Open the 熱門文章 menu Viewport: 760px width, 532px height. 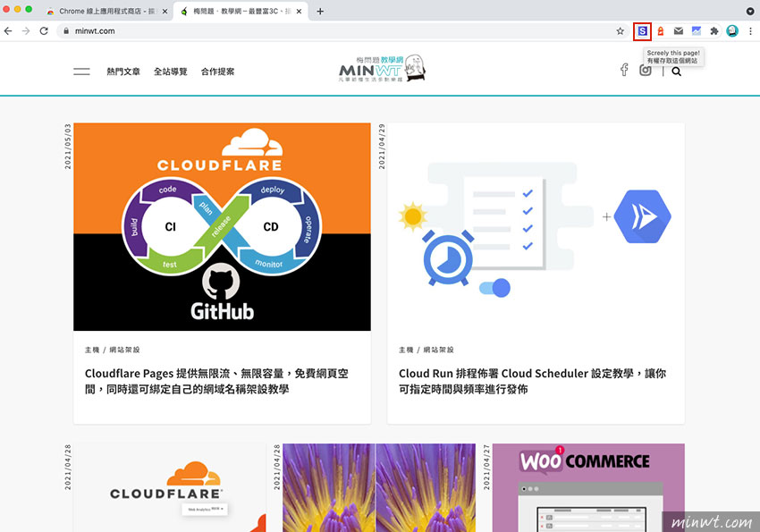coord(123,72)
